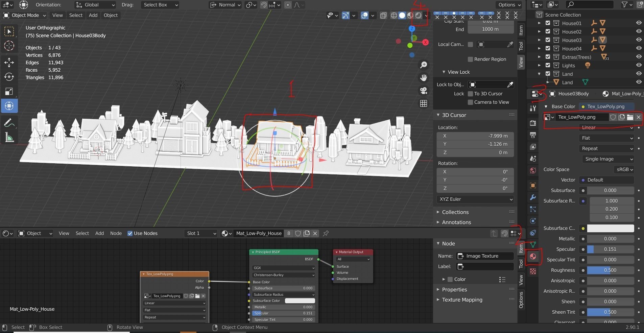Open the Node menu in node editor

[x=116, y=233]
